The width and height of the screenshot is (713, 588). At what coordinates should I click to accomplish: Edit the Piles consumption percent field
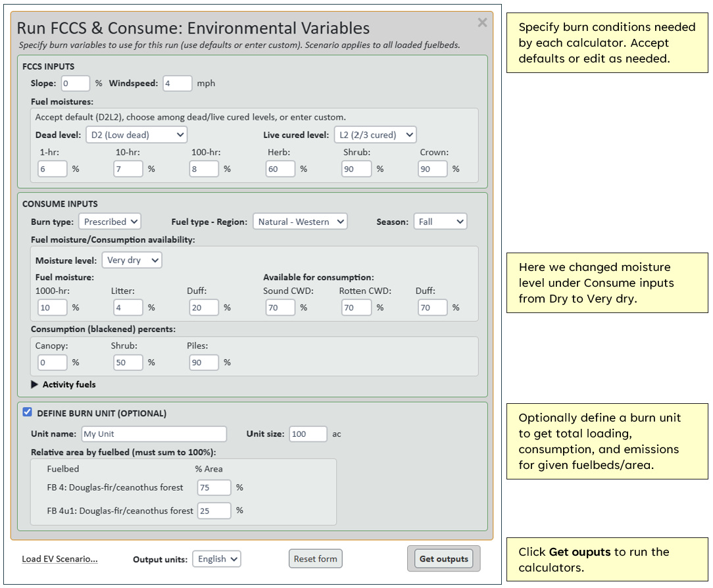(x=204, y=363)
